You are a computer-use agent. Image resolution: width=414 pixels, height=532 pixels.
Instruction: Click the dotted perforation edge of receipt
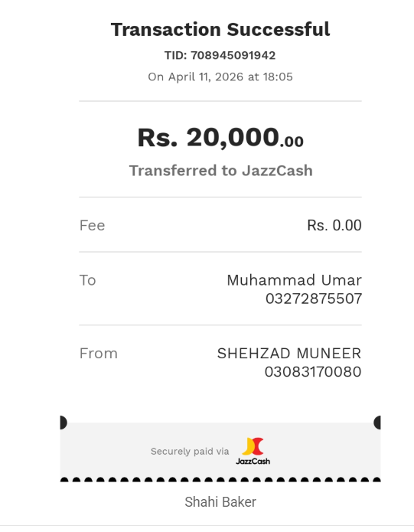point(220,480)
